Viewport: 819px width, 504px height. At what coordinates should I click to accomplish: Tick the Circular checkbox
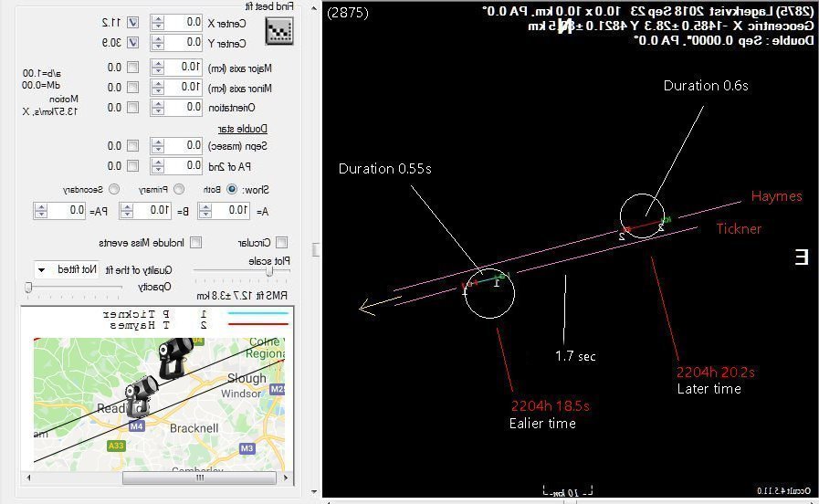[x=281, y=242]
